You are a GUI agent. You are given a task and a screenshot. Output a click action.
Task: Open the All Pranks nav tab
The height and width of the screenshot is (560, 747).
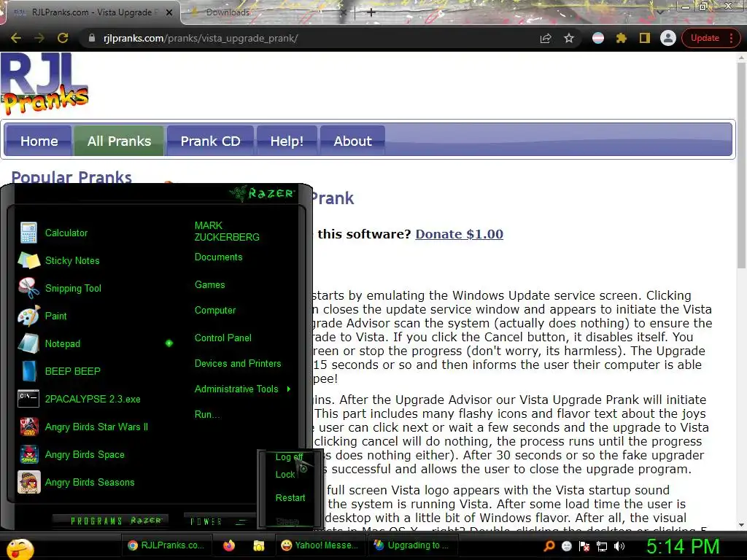click(119, 141)
